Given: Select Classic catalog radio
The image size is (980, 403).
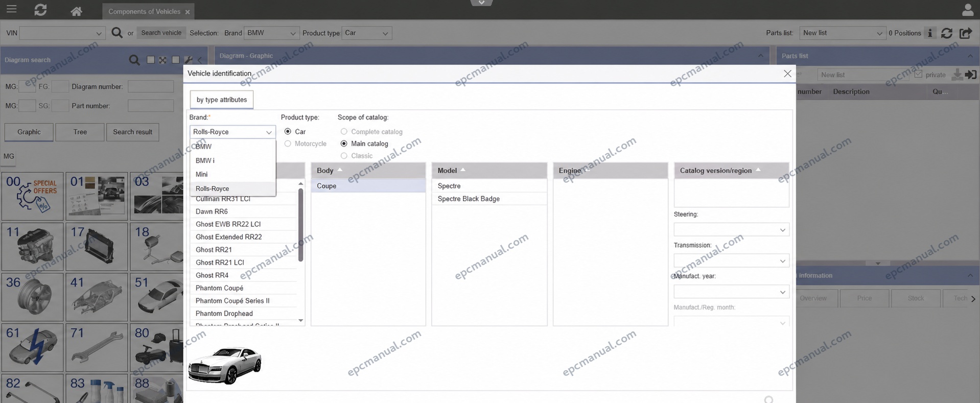Looking at the screenshot, I should point(344,156).
